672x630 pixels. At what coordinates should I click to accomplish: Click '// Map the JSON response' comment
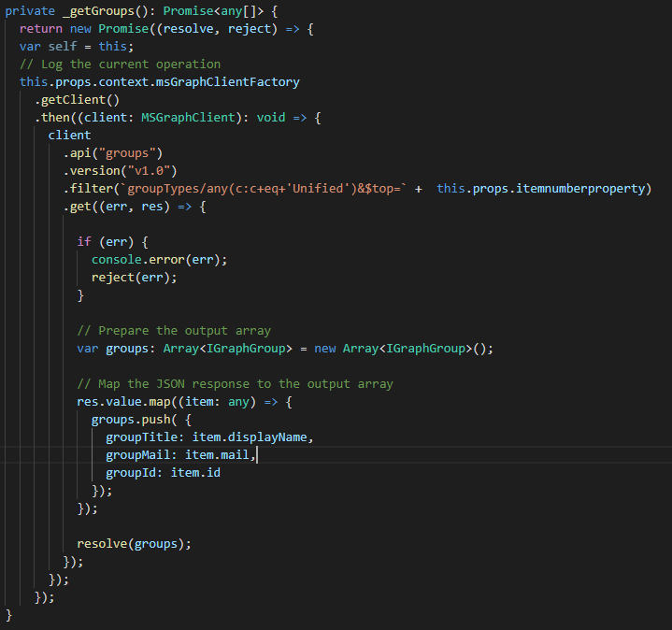[235, 384]
